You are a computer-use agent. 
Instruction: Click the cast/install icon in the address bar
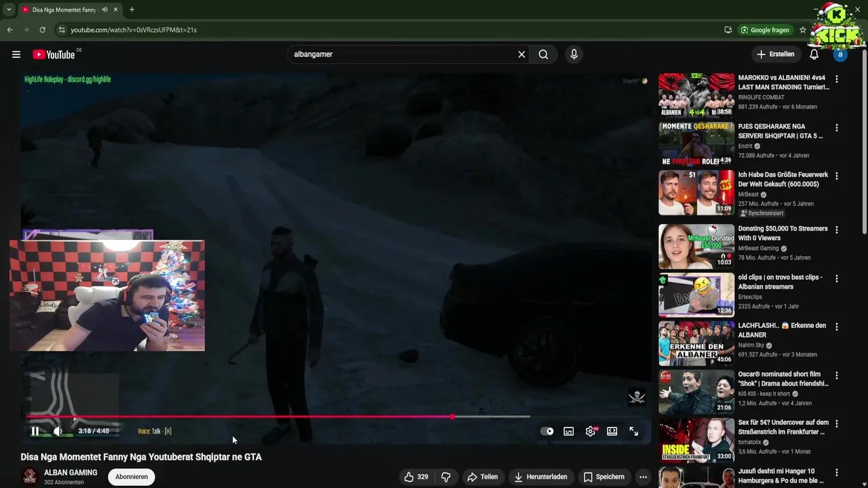pos(728,30)
